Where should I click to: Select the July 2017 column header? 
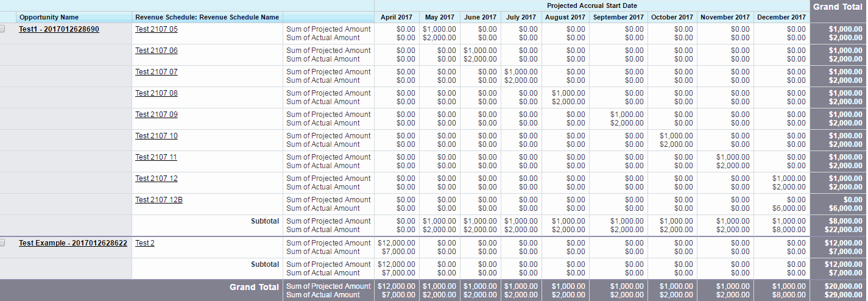pos(521,18)
